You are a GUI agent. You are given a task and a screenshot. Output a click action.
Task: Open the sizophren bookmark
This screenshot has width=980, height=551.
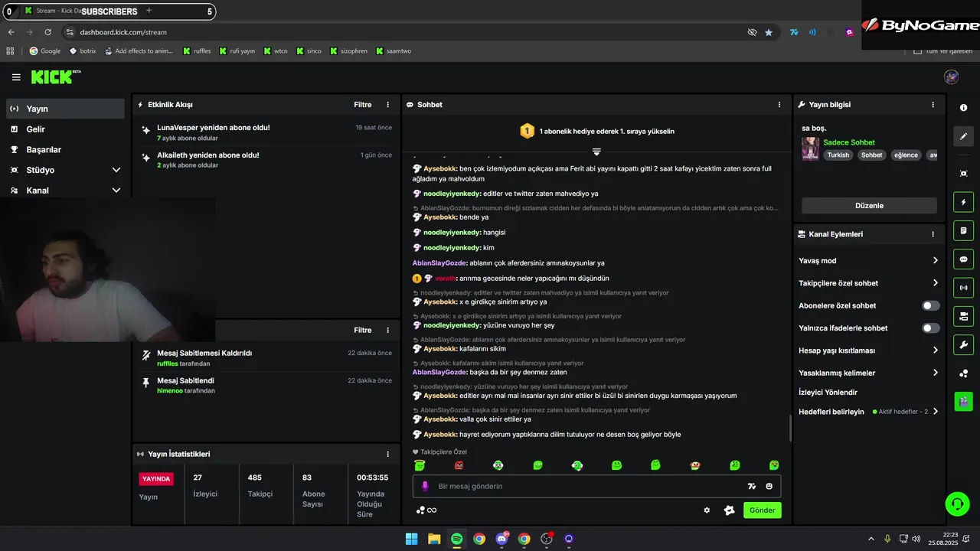coord(348,51)
